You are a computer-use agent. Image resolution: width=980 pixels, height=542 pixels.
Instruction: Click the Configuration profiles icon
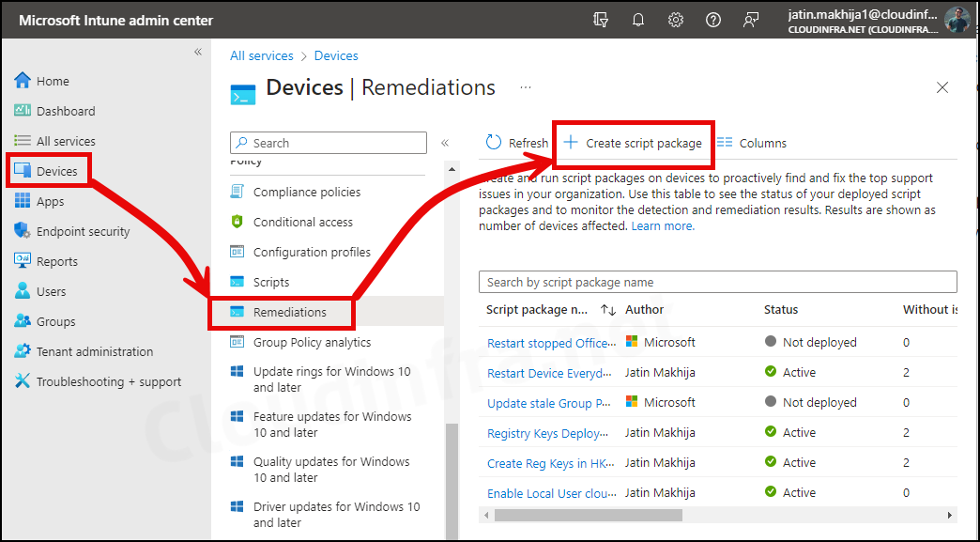[237, 252]
